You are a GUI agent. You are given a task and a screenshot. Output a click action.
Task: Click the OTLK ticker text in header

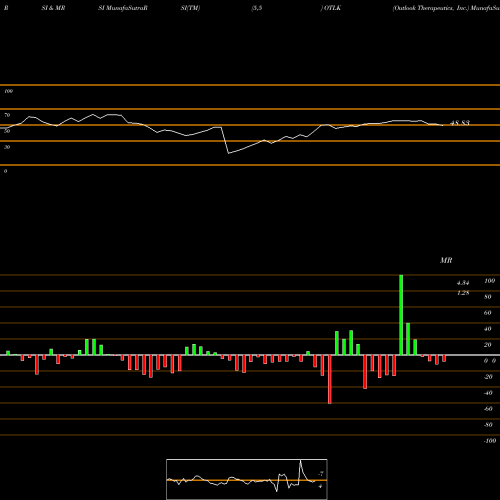(332, 8)
